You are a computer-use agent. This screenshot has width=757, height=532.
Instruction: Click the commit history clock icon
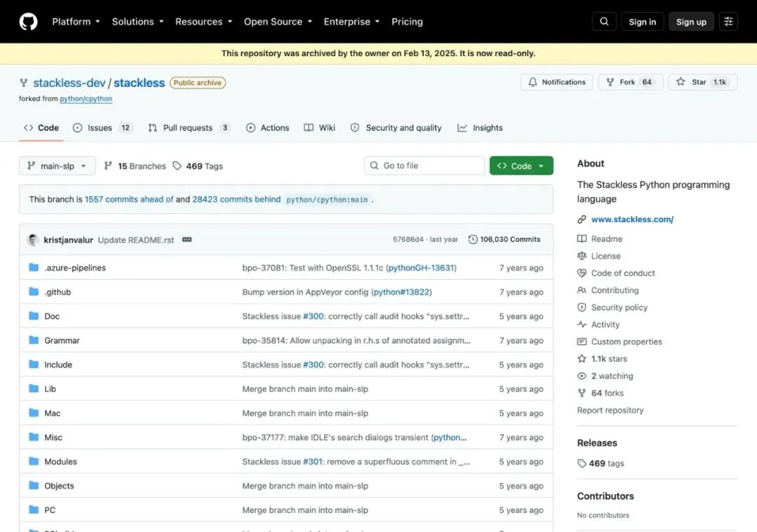tap(472, 240)
